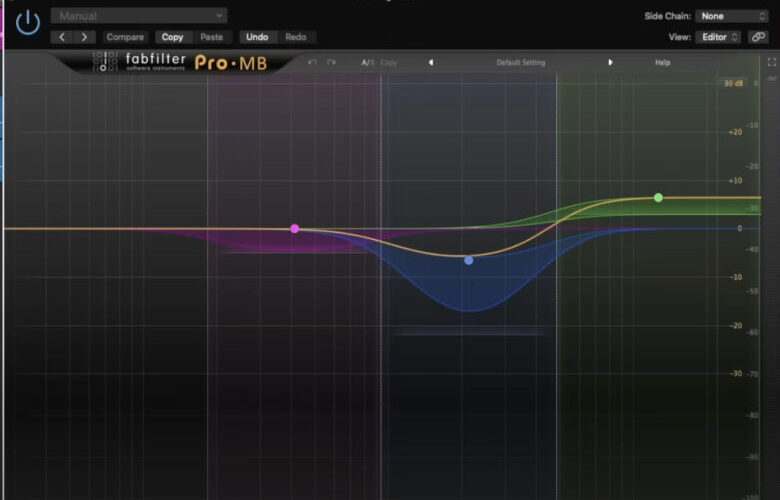Click the Compare button
The width and height of the screenshot is (780, 500).
[125, 37]
